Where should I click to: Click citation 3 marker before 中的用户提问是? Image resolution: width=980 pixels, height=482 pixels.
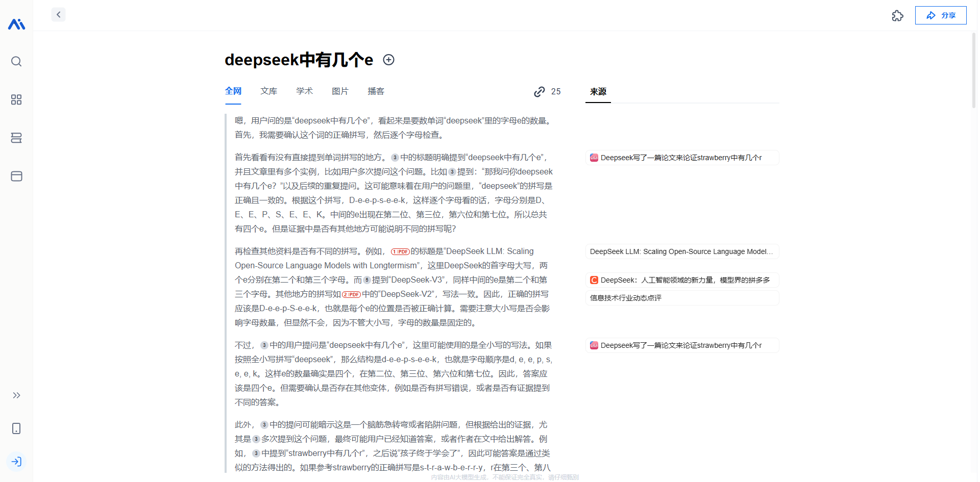pyautogui.click(x=264, y=345)
